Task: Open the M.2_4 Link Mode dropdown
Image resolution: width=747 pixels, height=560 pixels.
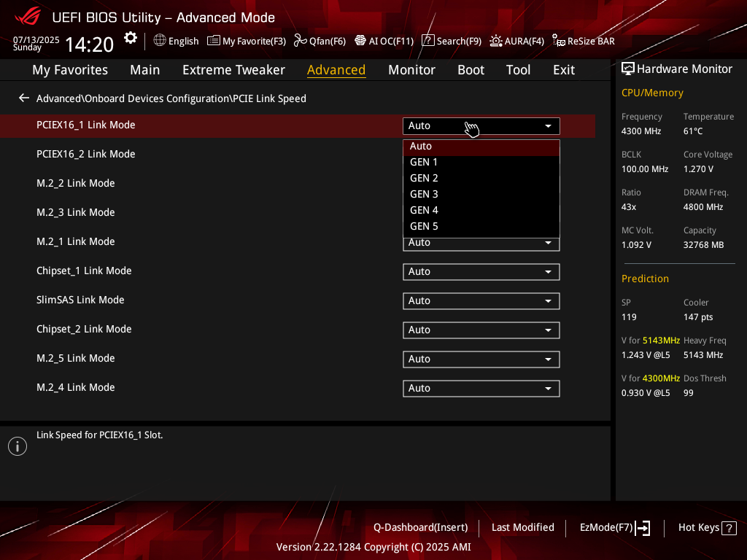Action: pyautogui.click(x=481, y=389)
